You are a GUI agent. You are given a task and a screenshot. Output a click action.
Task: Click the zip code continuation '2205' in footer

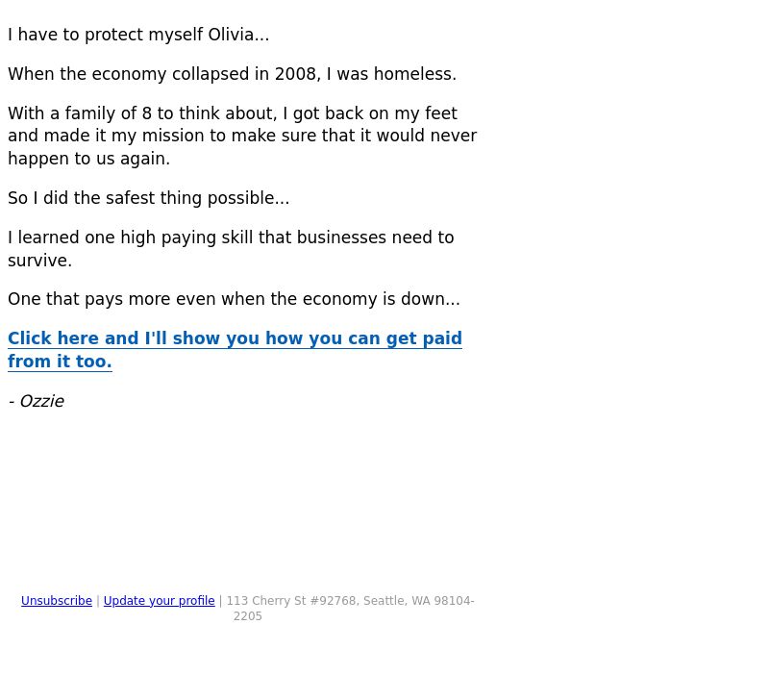(248, 616)
